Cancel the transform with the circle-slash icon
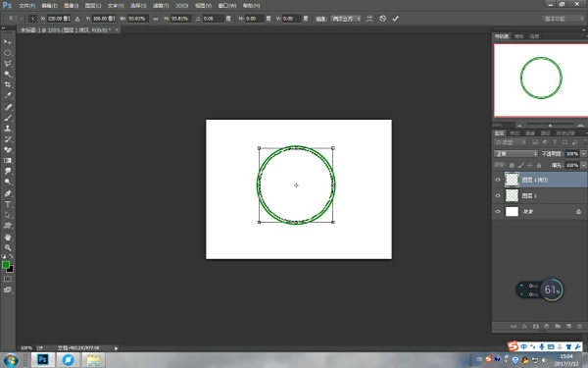Image resolution: width=588 pixels, height=368 pixels. [382, 19]
